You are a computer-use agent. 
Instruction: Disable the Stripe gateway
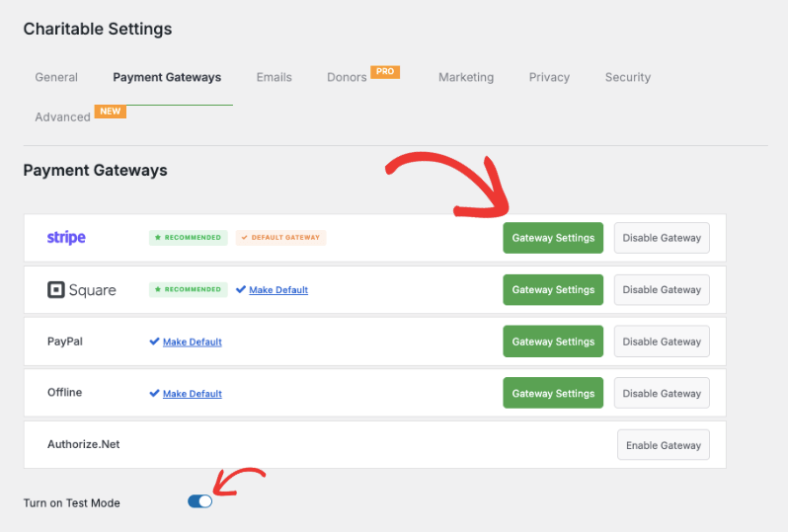tap(662, 238)
